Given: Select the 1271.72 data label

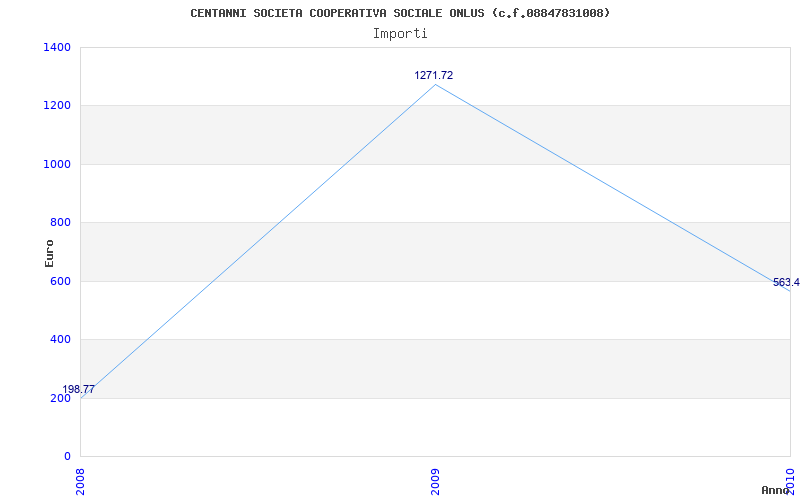Looking at the screenshot, I should coord(434,76).
